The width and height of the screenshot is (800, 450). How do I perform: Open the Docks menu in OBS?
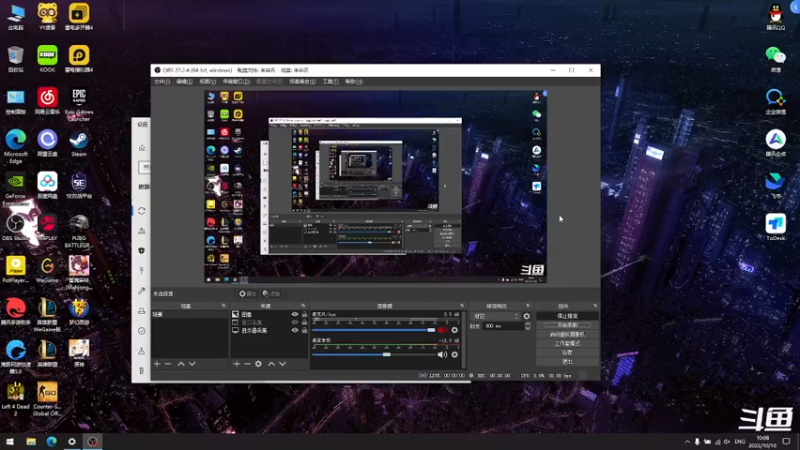(236, 82)
